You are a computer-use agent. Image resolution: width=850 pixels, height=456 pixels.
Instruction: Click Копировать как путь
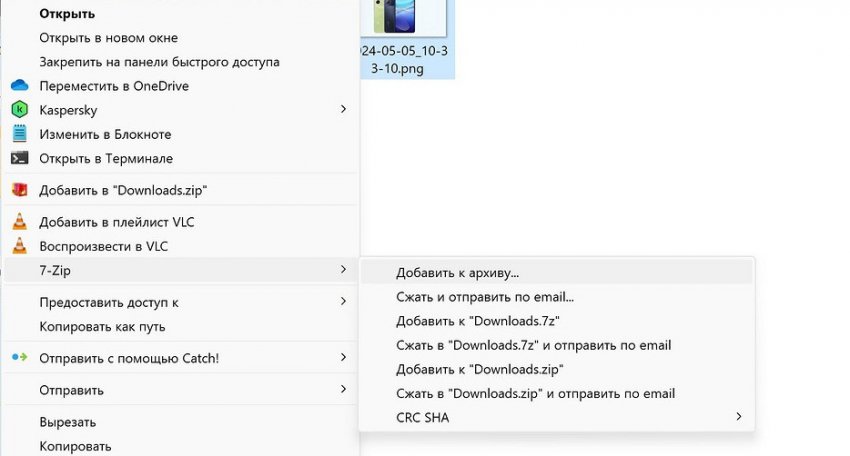click(x=102, y=326)
